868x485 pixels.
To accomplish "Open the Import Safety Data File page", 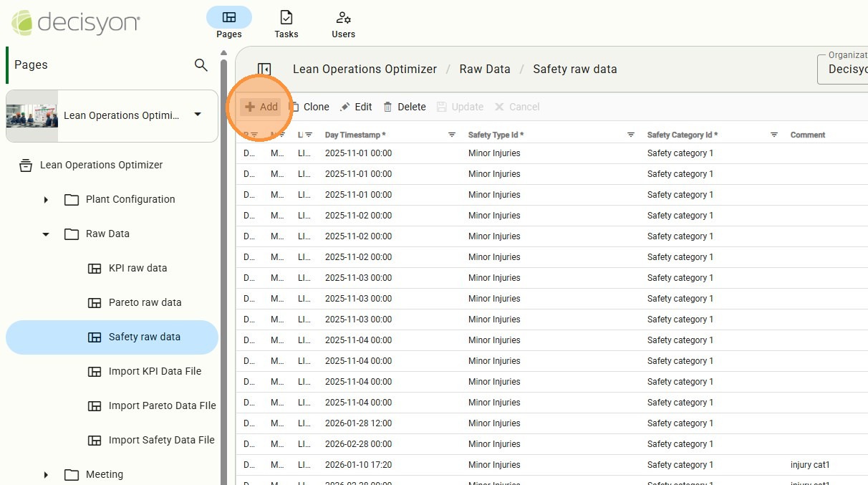I will coord(161,441).
